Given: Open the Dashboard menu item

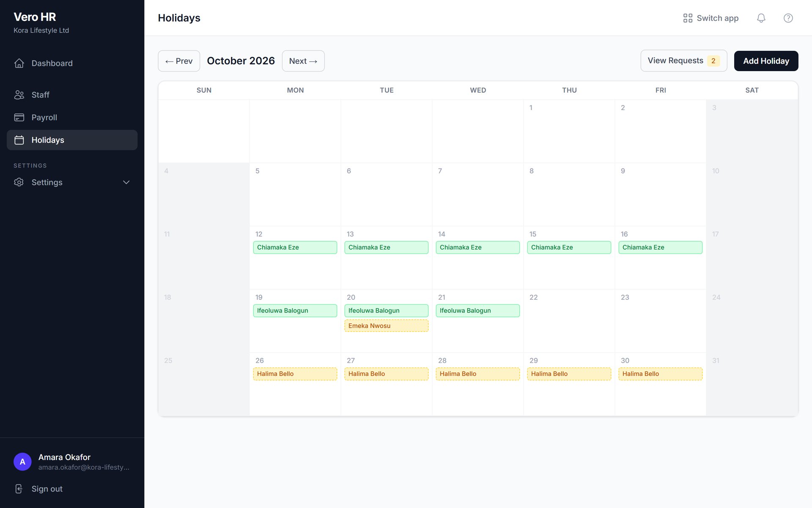Looking at the screenshot, I should point(72,63).
